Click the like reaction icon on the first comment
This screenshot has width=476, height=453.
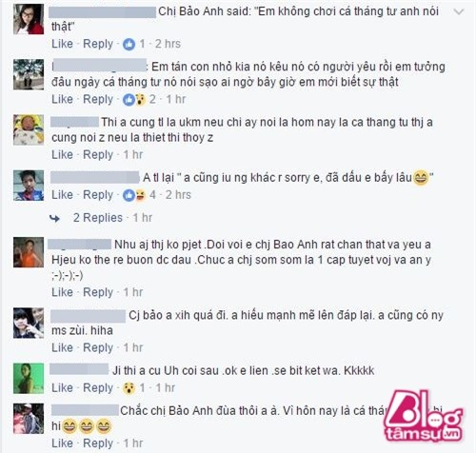click(x=129, y=44)
